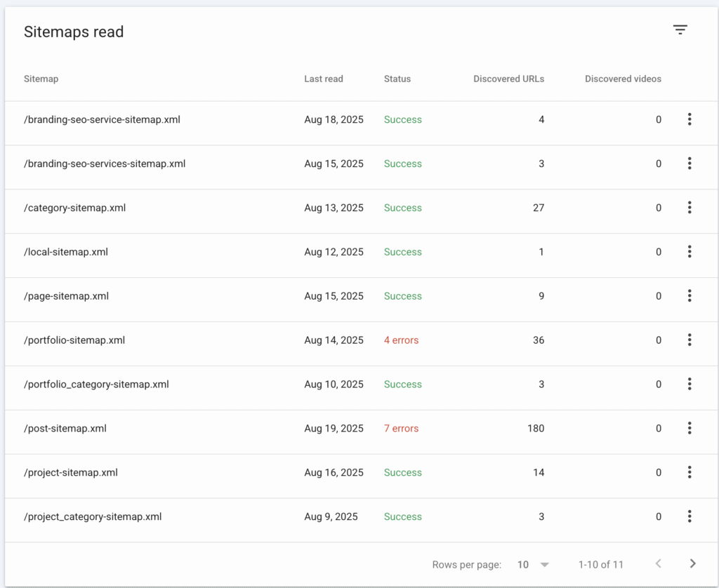View the 7 errors for /post-sitemap.xml
Screen dimensions: 719x588
pyautogui.click(x=401, y=428)
